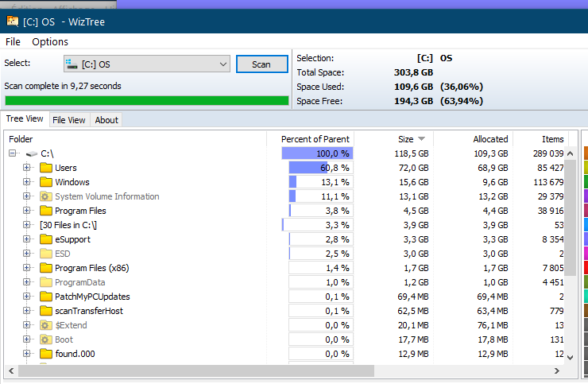Open the Options menu
588x384 pixels.
coord(50,41)
